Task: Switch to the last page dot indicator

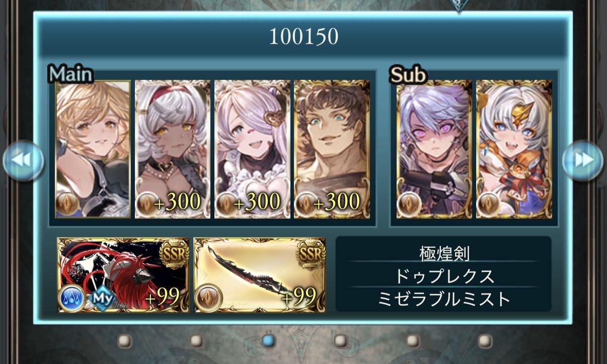Action: (485, 341)
